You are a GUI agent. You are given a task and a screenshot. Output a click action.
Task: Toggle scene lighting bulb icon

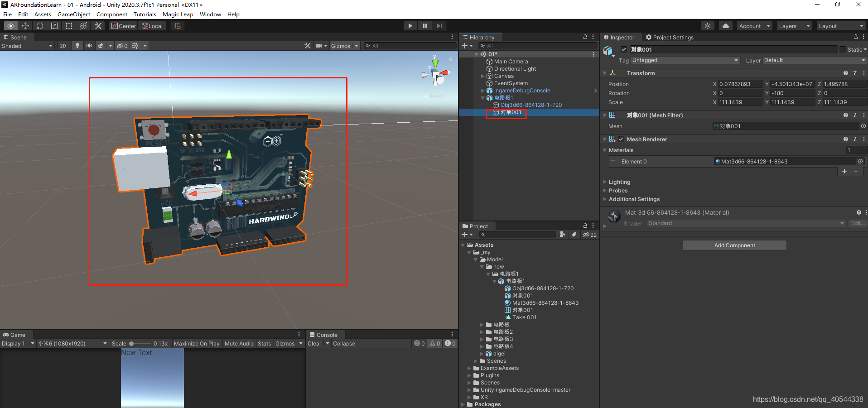77,46
